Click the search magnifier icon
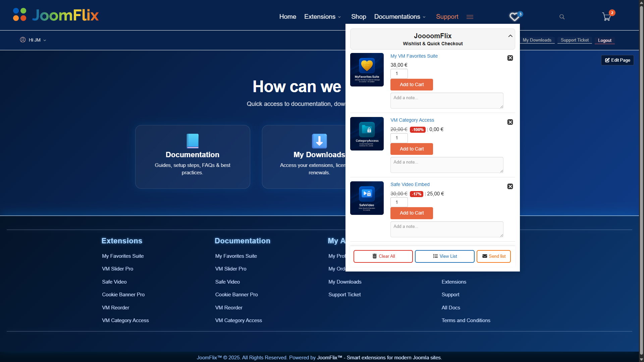 (x=562, y=17)
